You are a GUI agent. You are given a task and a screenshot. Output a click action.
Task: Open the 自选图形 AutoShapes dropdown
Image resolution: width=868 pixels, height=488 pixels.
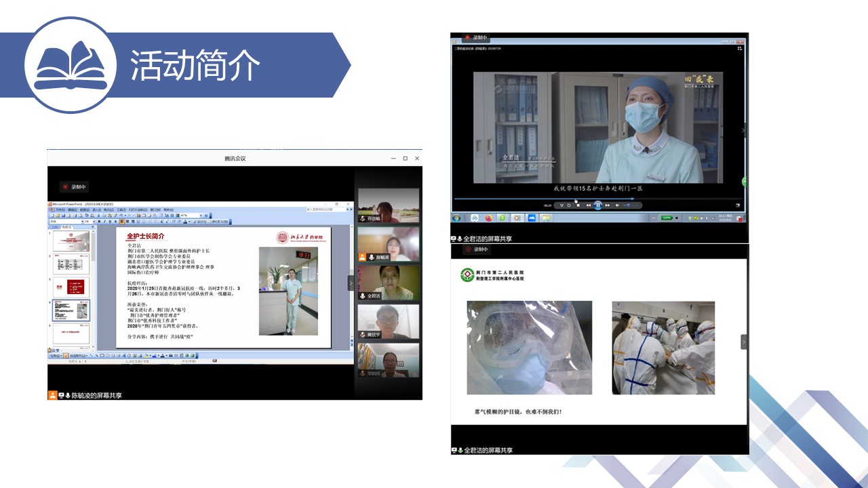pos(80,355)
